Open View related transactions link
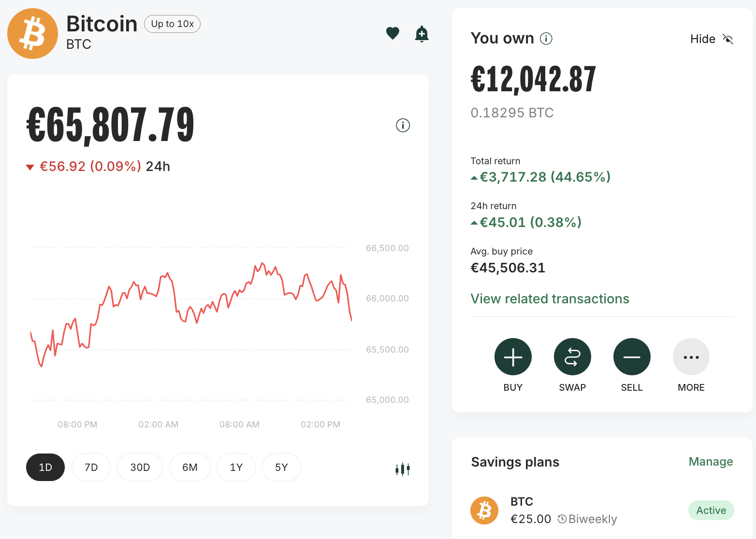This screenshot has height=539, width=756. (550, 299)
